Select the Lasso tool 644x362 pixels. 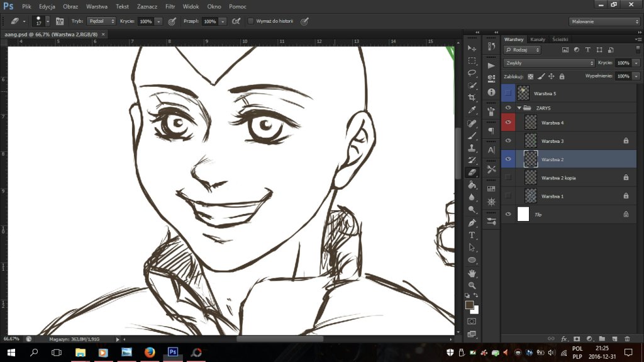pos(472,73)
